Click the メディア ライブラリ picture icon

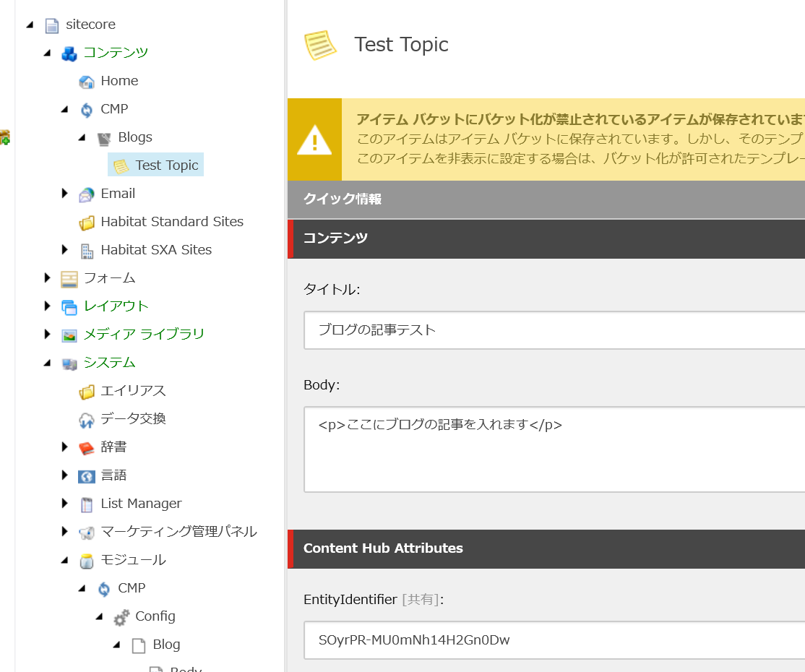tap(69, 336)
